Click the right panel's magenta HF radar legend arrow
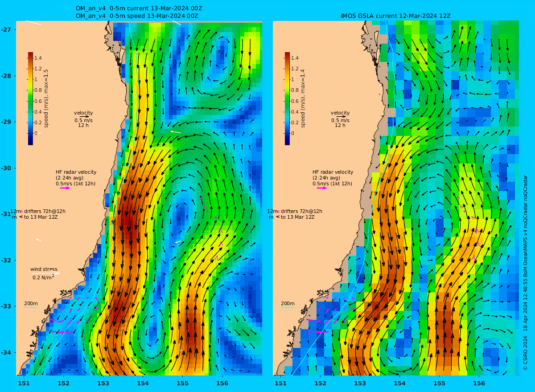 pos(322,188)
